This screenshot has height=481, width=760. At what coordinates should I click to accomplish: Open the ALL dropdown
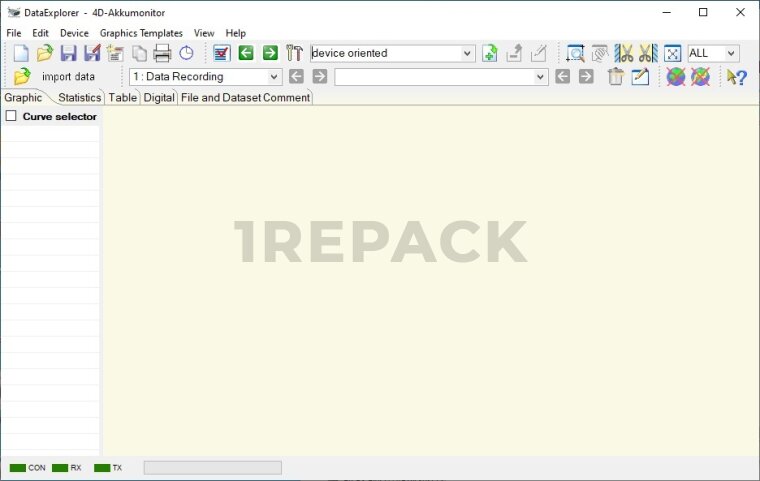click(x=731, y=54)
